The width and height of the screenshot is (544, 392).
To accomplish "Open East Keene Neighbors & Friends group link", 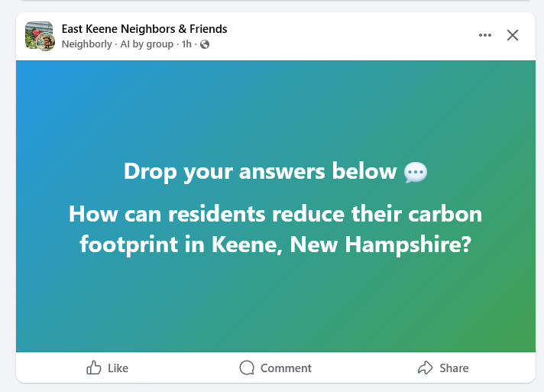I will tap(144, 29).
